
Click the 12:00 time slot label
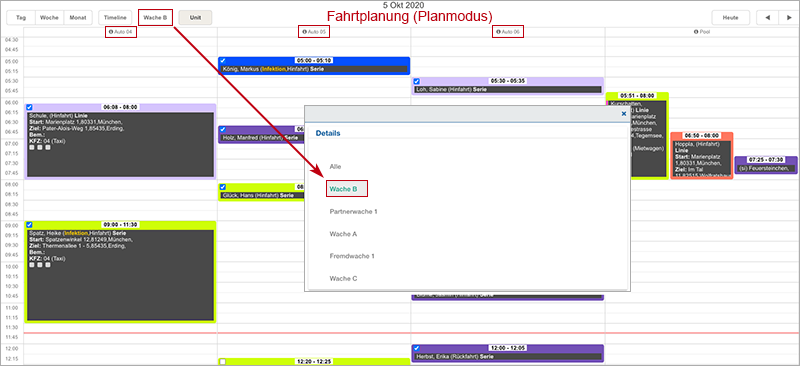[11, 348]
